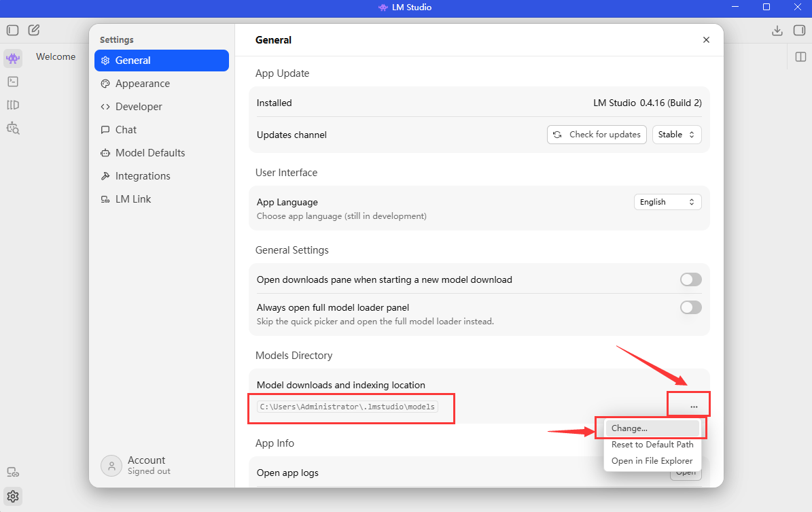Screen dimensions: 812x512
Task: Choose Change... from the context menu
Action: pos(652,428)
